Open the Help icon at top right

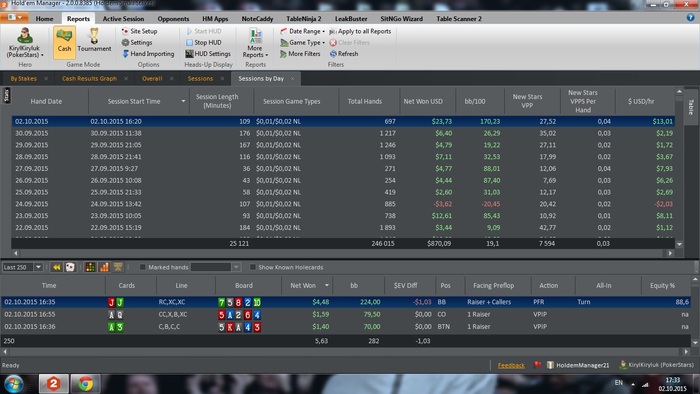pos(690,18)
